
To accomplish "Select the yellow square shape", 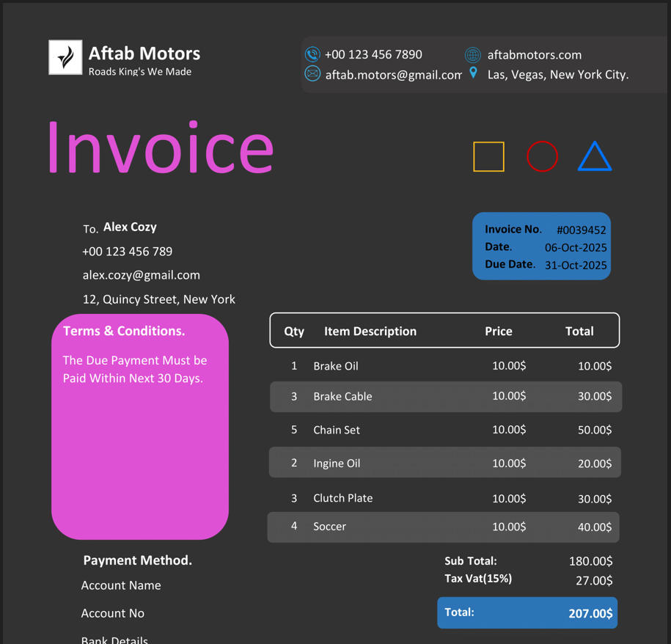I will pyautogui.click(x=488, y=156).
